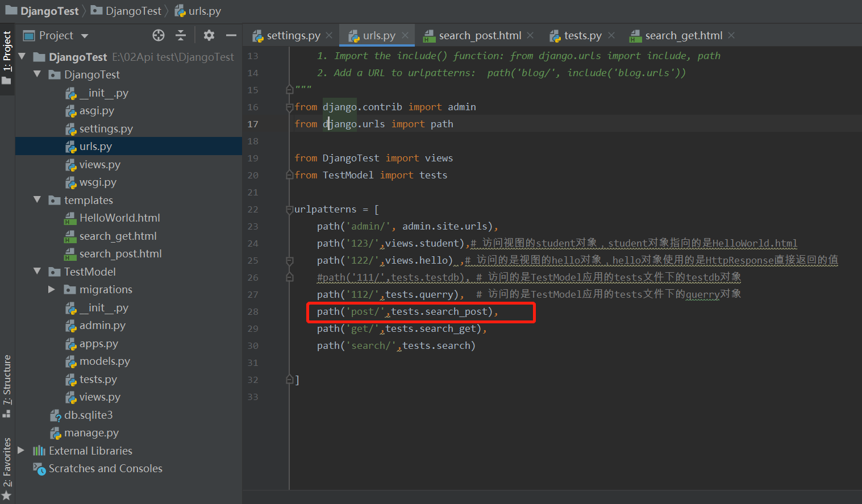Close the settings.py tab

click(329, 35)
